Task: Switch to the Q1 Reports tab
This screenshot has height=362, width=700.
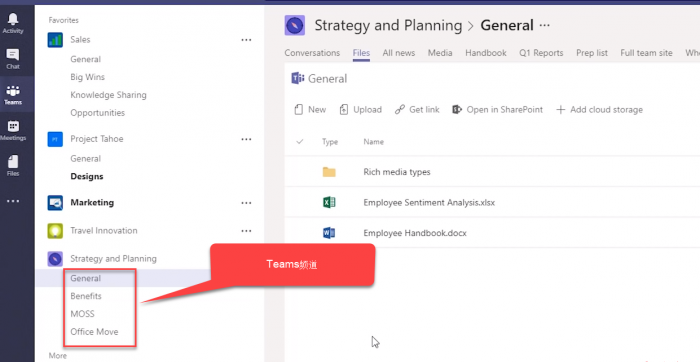Action: pyautogui.click(x=541, y=53)
